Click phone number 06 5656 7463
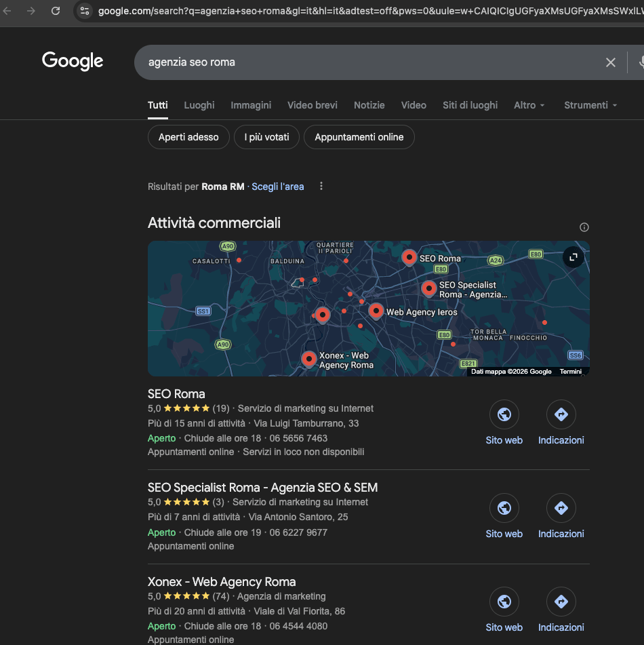The width and height of the screenshot is (644, 645). 298,438
